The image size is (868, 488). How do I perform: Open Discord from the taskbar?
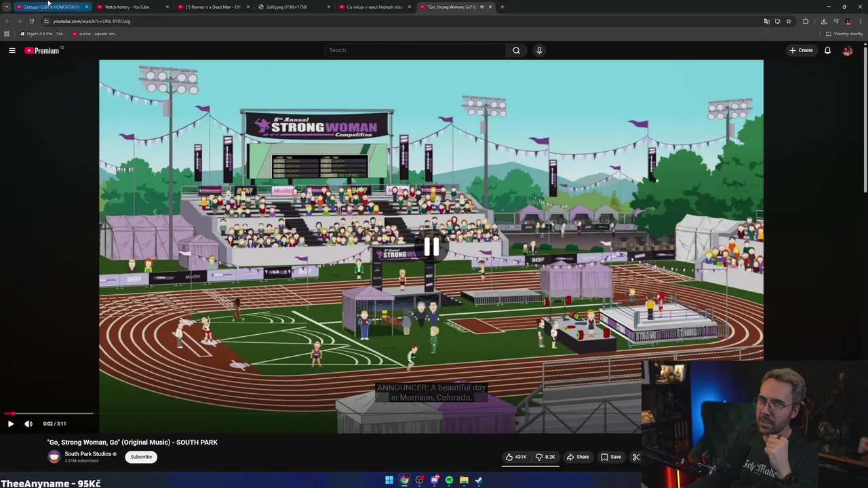click(434, 481)
